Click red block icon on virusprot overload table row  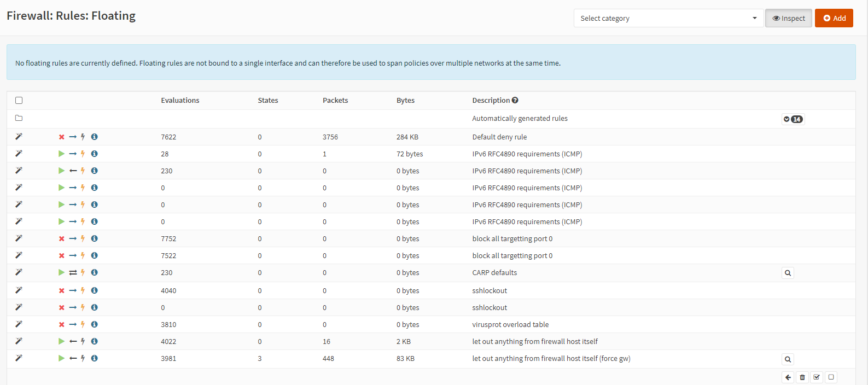click(62, 324)
